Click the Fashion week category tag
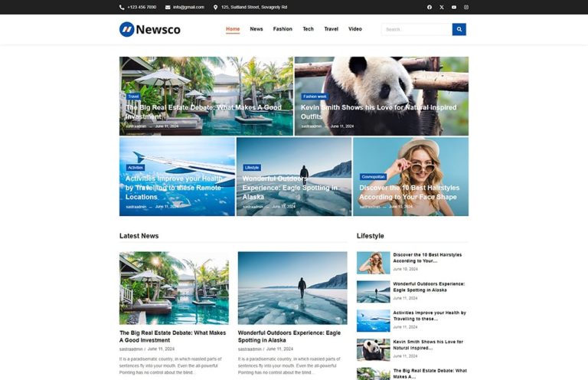The width and height of the screenshot is (588, 380). point(315,97)
